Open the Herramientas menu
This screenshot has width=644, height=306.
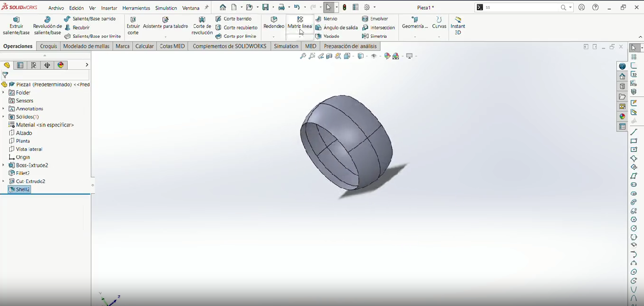(136, 8)
